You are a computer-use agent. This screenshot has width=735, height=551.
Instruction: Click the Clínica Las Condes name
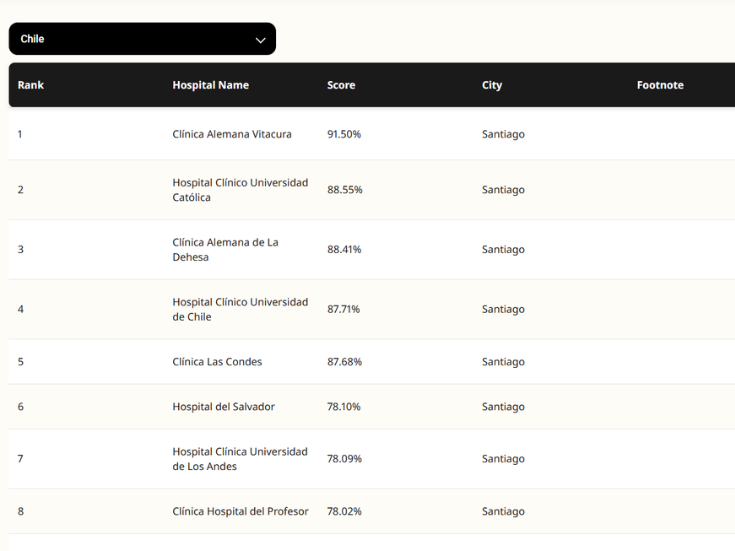click(217, 362)
